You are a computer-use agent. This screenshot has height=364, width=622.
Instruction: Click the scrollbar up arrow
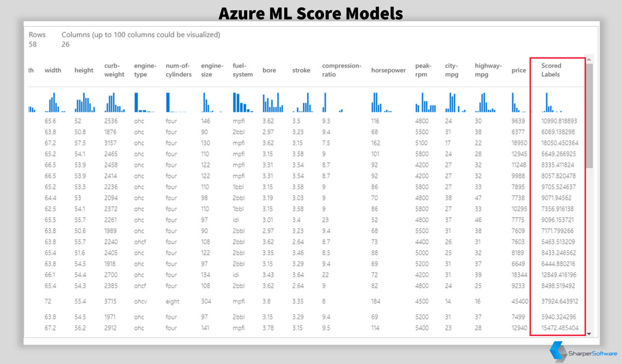(x=589, y=60)
